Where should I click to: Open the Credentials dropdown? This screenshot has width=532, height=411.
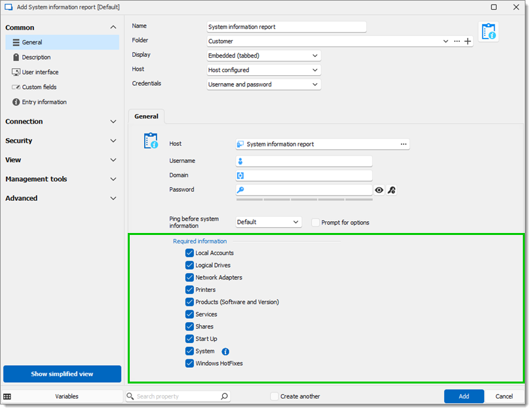coord(263,84)
